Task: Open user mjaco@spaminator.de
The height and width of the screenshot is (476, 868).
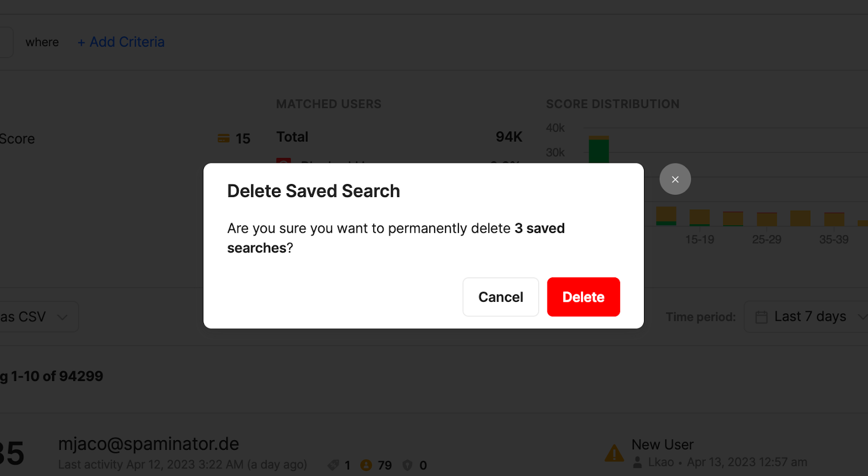Action: 149,444
